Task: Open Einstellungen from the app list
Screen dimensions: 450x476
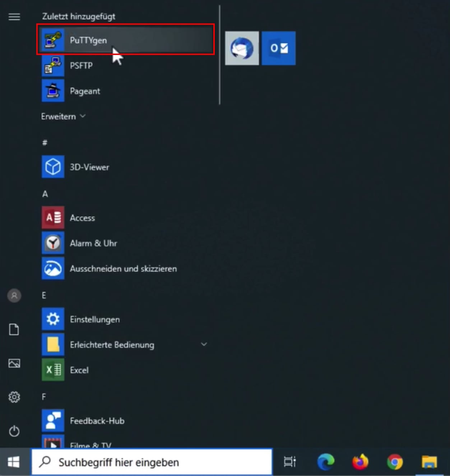Action: point(95,319)
